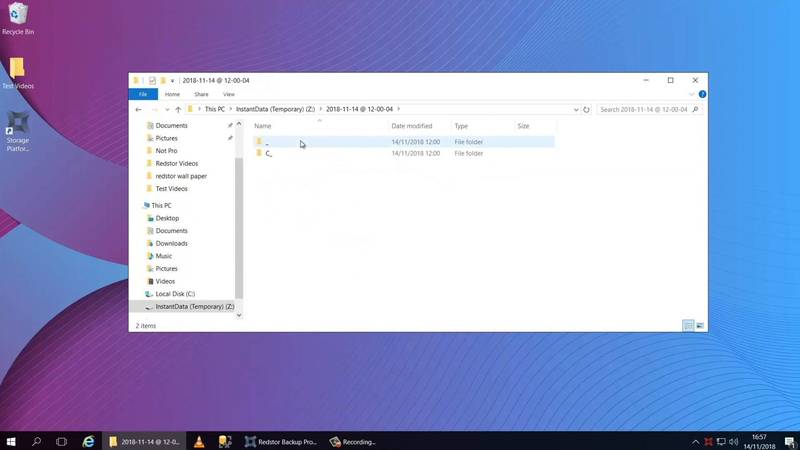Image resolution: width=800 pixels, height=450 pixels.
Task: Click navigation pane scroll up arrow
Action: (239, 124)
